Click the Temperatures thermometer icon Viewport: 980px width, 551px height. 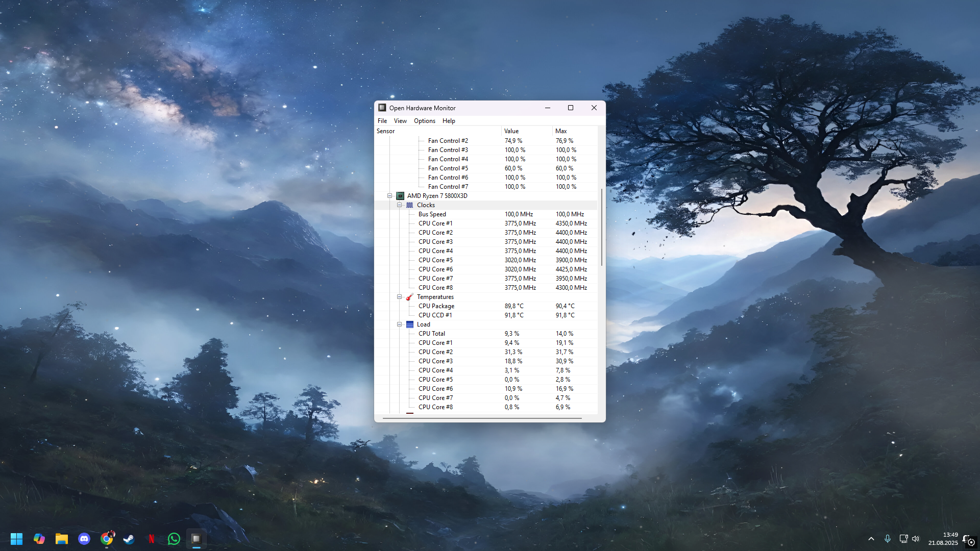point(410,297)
